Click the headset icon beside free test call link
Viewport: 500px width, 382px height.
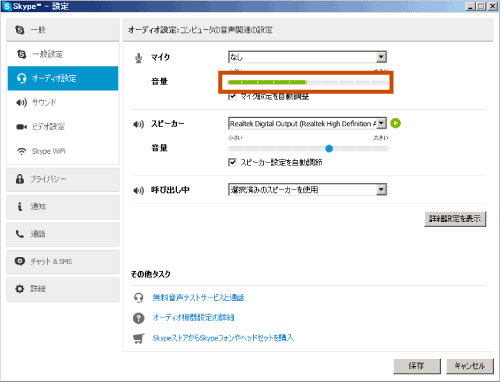point(139,297)
